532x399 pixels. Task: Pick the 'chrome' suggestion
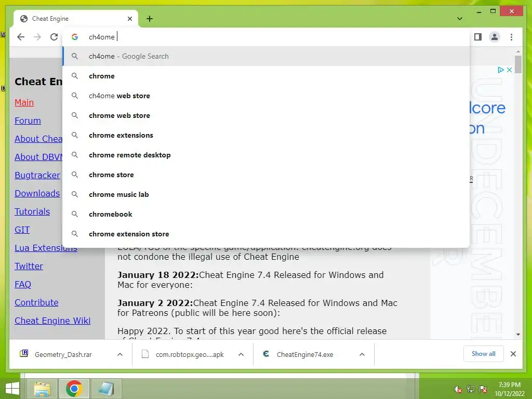tap(267, 76)
